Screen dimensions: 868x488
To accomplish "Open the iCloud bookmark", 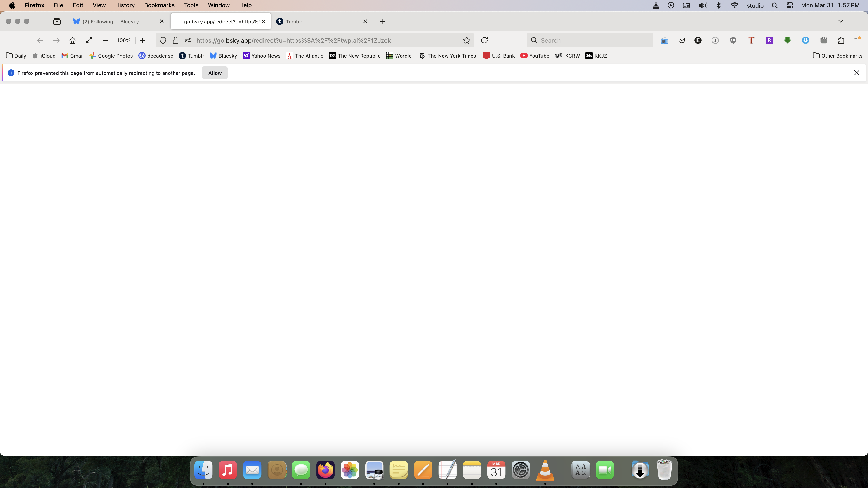I will coord(44,56).
